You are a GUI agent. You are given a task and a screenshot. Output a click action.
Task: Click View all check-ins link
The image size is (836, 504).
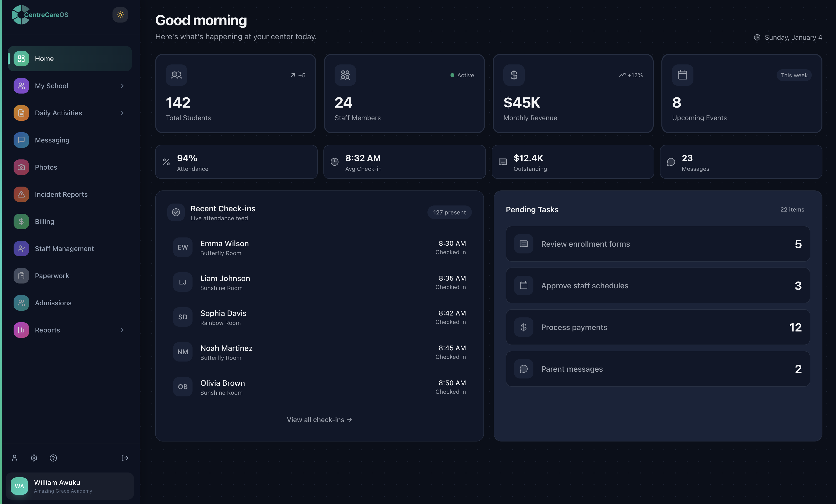point(319,419)
